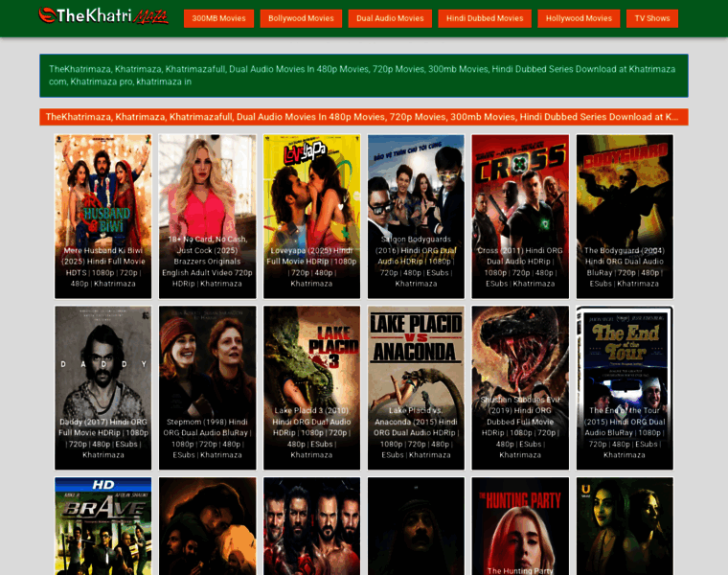
Task: Click green TheKhatrimaza description text box
Action: (x=364, y=76)
